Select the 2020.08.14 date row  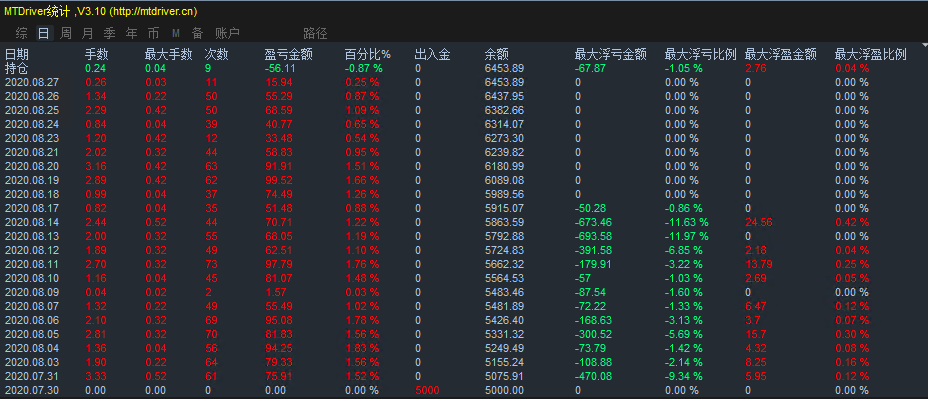pos(32,222)
